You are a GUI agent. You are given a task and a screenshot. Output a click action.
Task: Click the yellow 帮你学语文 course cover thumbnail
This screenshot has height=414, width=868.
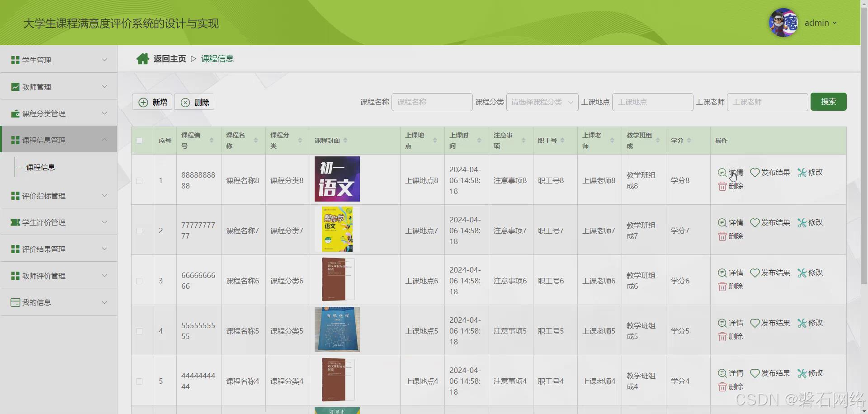[x=337, y=229]
